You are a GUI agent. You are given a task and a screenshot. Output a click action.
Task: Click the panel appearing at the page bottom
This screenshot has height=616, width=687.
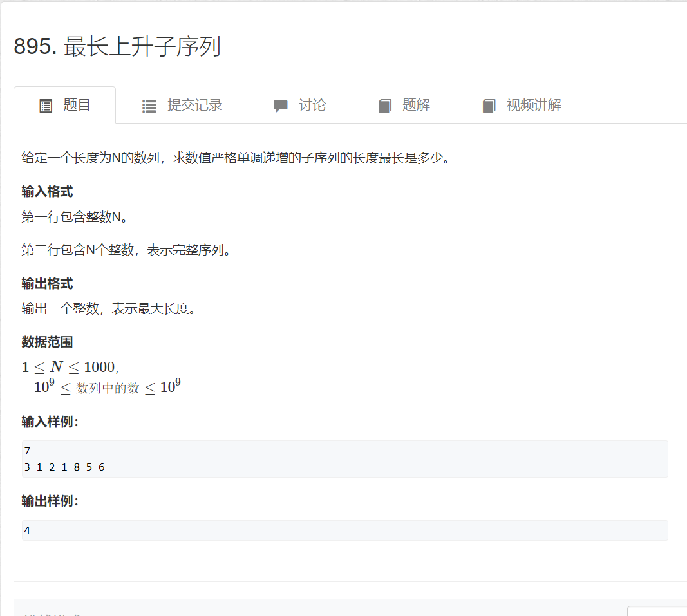(x=344, y=608)
